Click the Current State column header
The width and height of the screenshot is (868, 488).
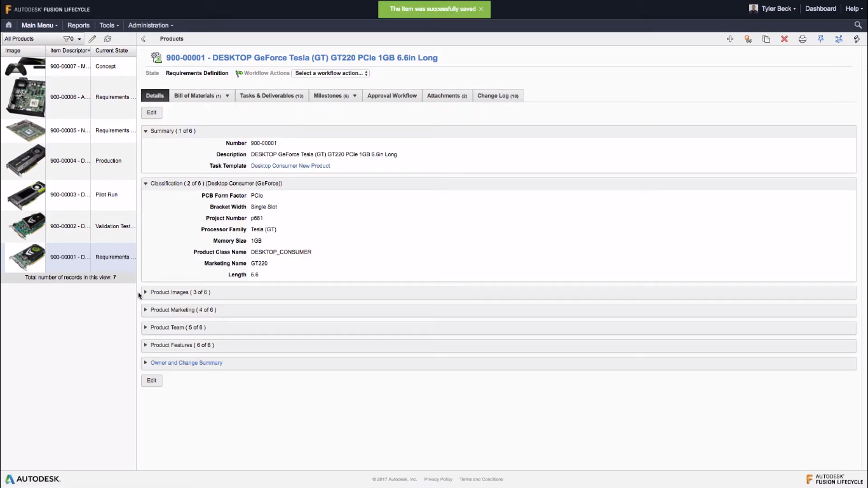click(x=113, y=51)
